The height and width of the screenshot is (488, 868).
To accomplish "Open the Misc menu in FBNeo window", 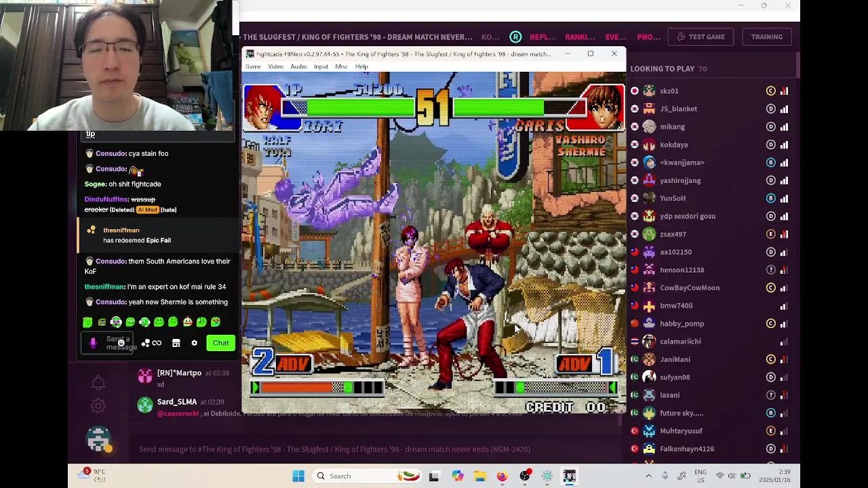I will click(x=341, y=66).
